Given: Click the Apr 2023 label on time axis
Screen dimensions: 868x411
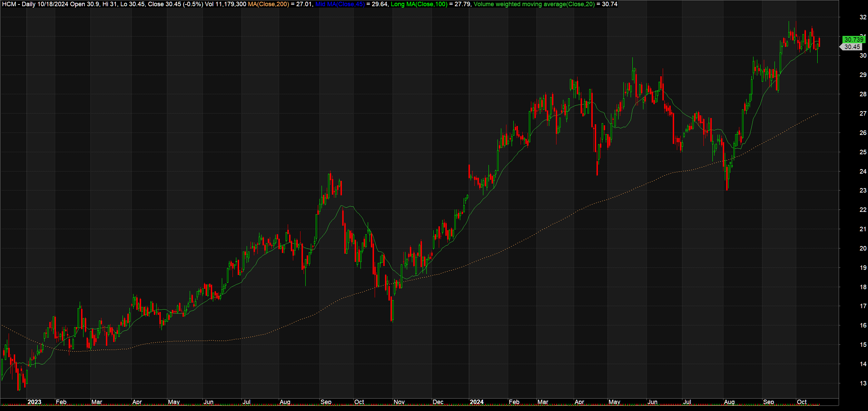Looking at the screenshot, I should point(137,402).
